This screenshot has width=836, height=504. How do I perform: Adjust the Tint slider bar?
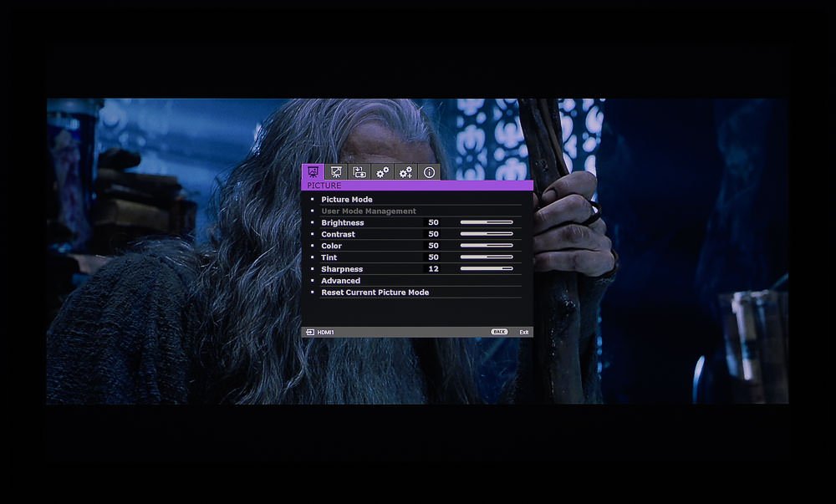487,257
